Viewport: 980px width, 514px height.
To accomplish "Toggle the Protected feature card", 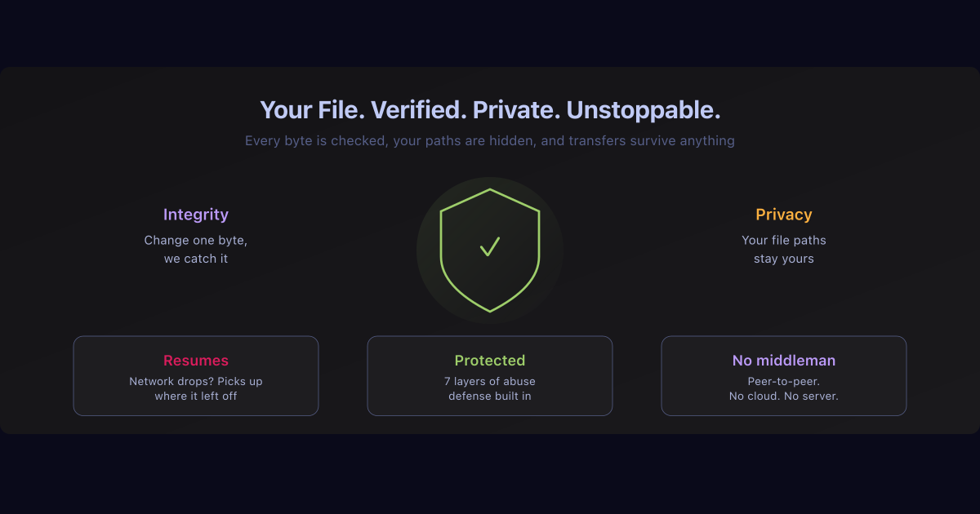I will (490, 375).
